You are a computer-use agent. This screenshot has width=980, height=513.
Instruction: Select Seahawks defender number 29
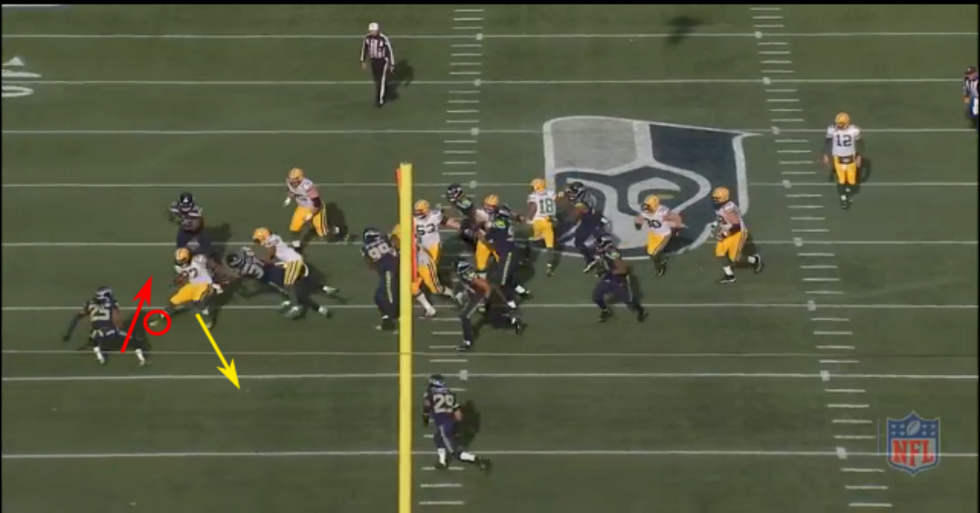445,420
